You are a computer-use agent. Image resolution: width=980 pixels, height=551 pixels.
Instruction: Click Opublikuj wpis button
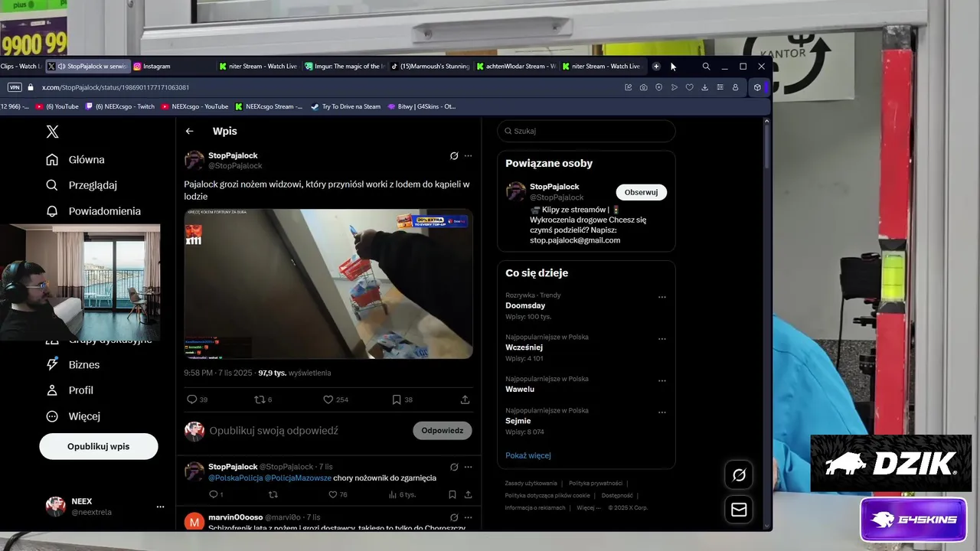coord(99,446)
